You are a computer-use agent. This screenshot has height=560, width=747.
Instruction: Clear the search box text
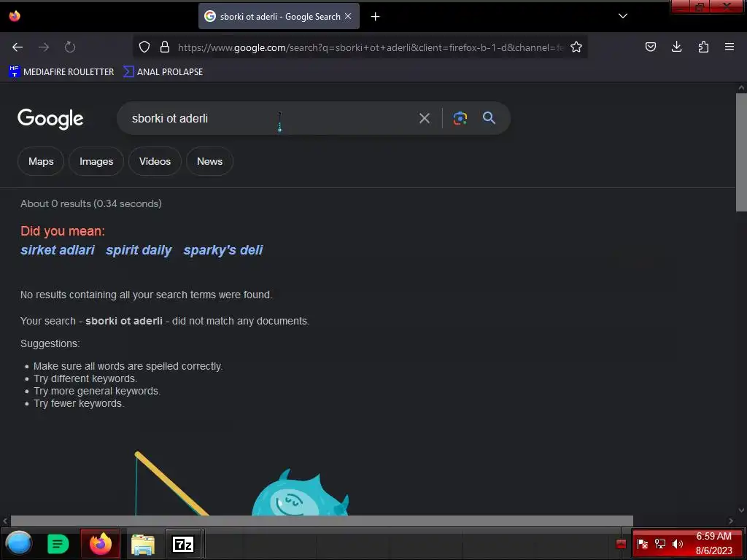click(x=425, y=118)
